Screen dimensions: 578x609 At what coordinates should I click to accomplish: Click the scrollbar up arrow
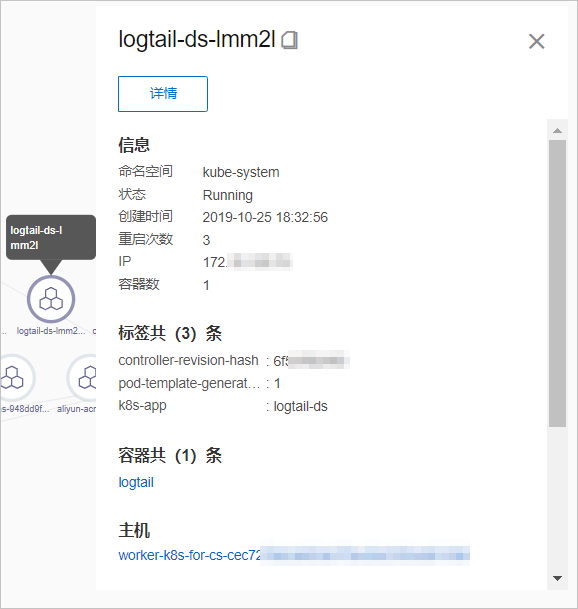pos(557,130)
